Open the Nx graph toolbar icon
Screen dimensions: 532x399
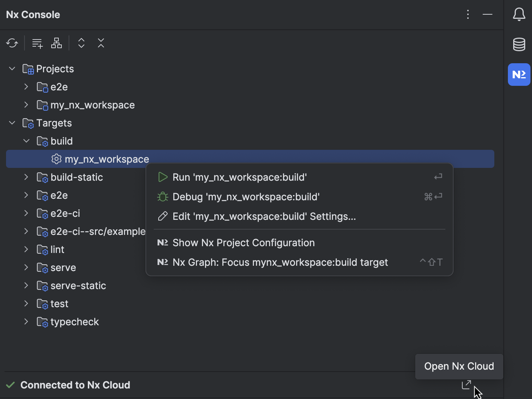coord(57,43)
